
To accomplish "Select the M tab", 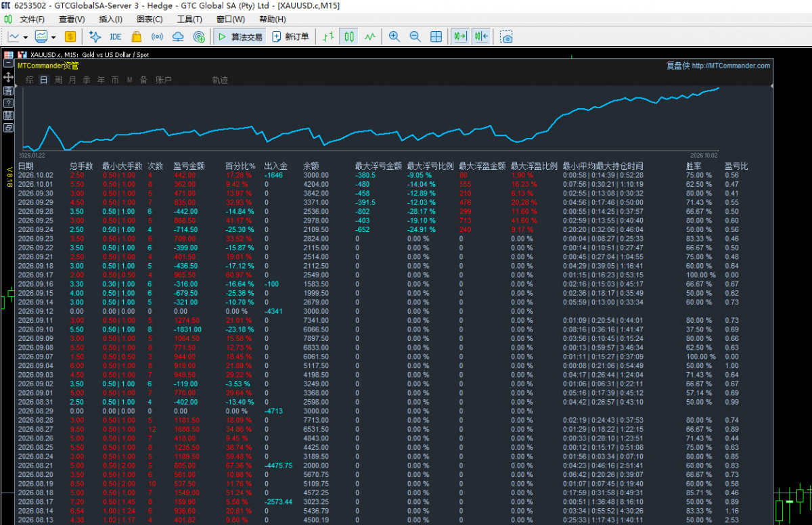I will pos(129,80).
